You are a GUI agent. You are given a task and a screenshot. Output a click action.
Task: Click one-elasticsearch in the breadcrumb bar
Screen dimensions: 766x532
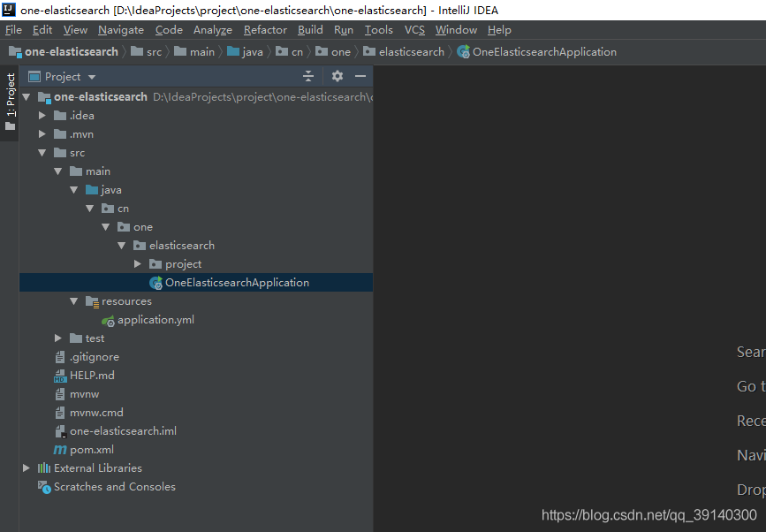72,52
